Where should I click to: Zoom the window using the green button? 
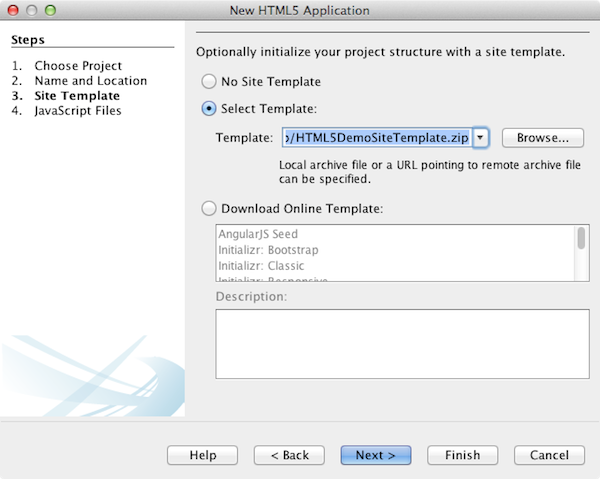point(51,10)
